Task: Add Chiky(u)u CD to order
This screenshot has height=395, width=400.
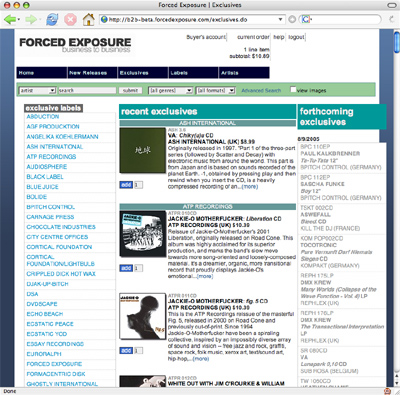Action: pos(126,185)
